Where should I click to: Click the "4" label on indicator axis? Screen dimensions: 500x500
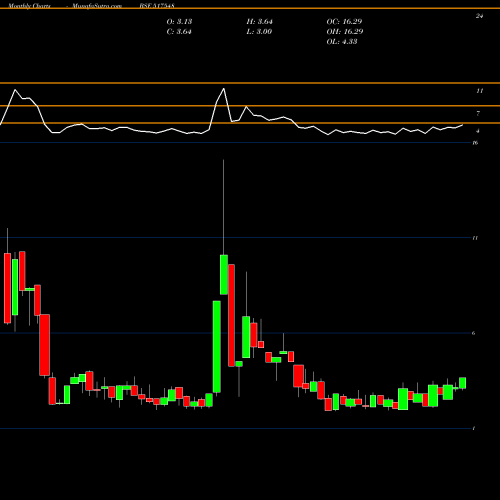[x=478, y=131]
